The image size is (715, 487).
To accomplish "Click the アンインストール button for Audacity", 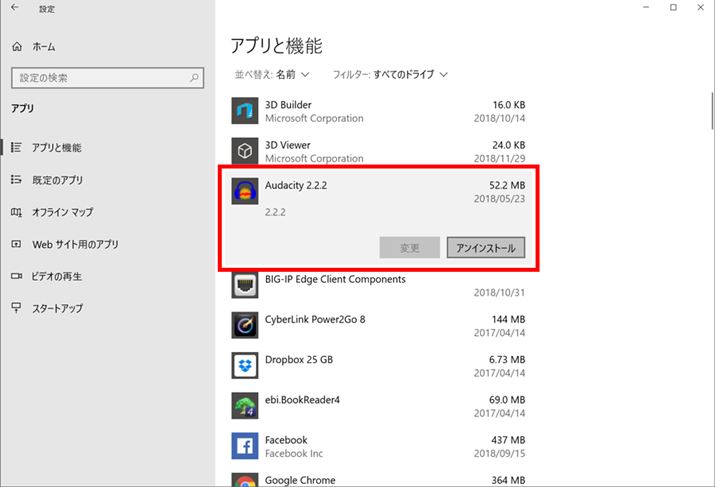I will click(486, 248).
